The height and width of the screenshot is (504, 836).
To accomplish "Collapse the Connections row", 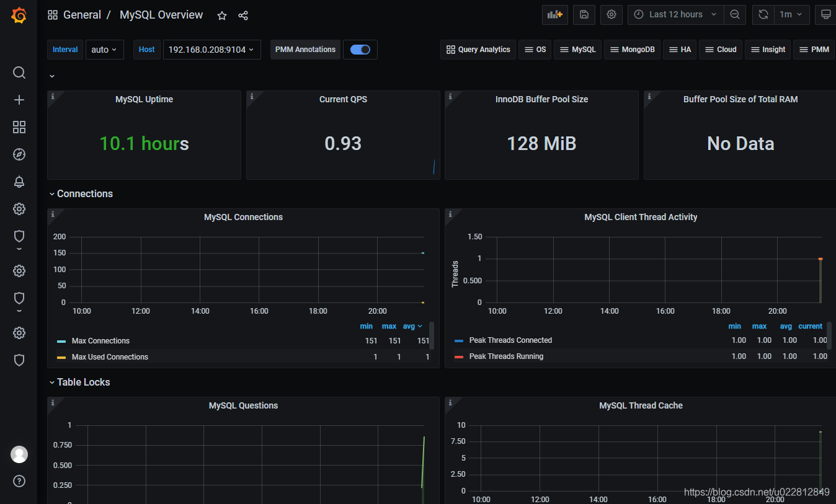I will click(x=81, y=193).
